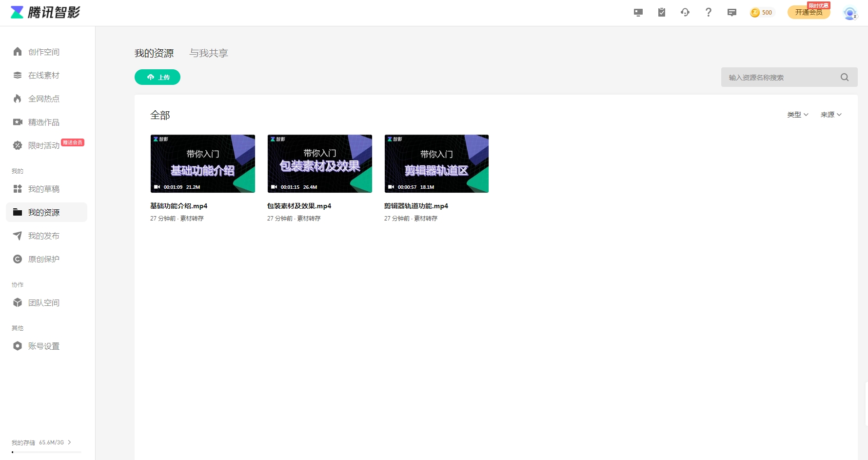Click the red 赠送会员 badge
The image size is (868, 460).
tap(73, 142)
